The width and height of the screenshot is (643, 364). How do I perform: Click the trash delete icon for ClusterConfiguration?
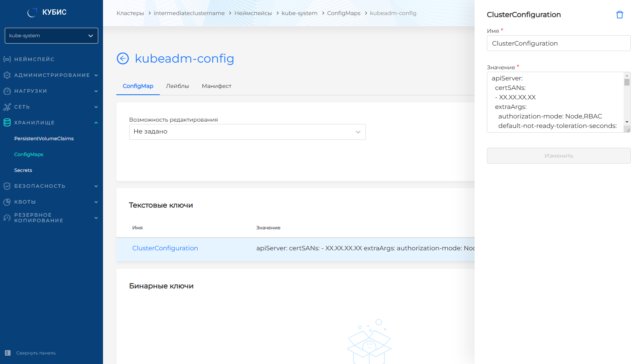click(620, 15)
